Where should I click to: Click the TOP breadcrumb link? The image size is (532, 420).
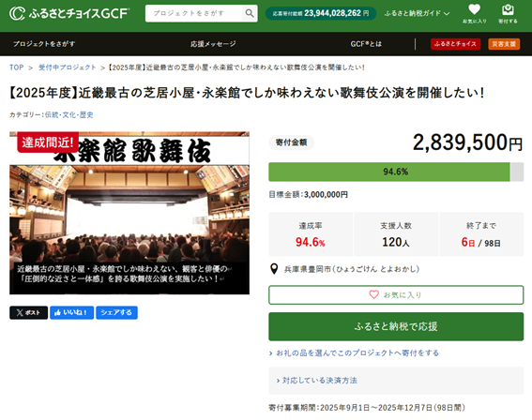[x=16, y=67]
